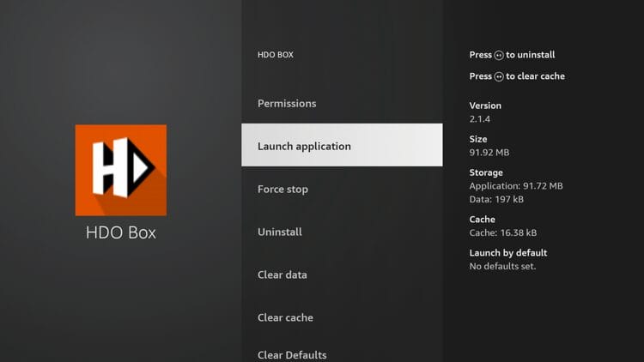
Task: Select Uninstall menu entry
Action: [x=342, y=232]
